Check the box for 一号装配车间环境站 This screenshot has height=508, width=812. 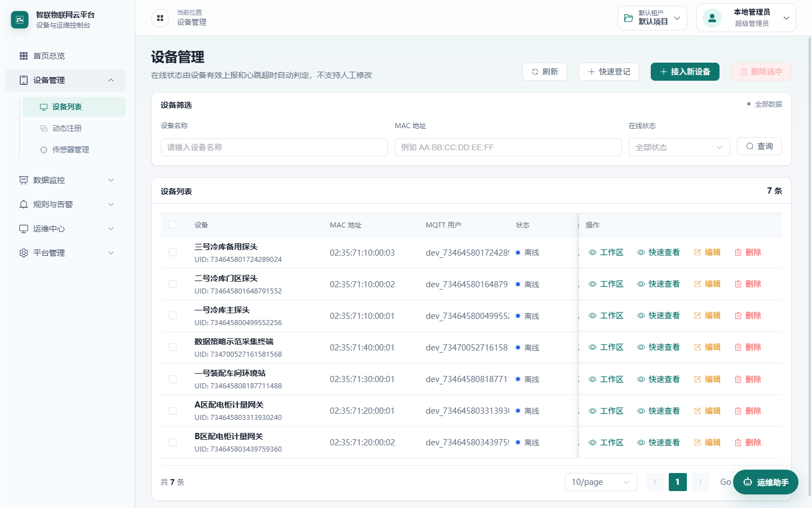pos(173,379)
